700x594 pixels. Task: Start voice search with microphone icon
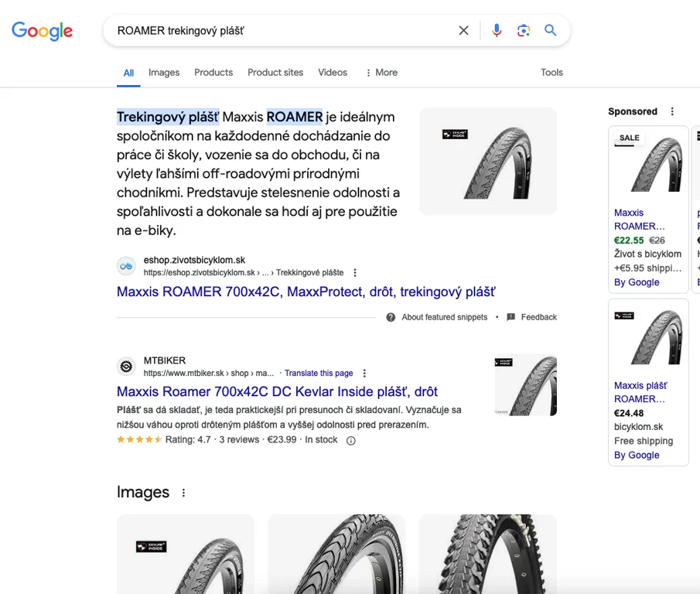point(497,30)
